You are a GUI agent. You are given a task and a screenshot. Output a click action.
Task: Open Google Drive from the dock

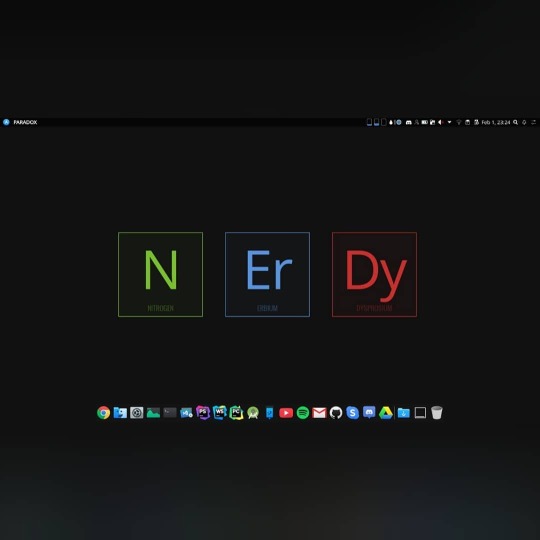tap(386, 413)
